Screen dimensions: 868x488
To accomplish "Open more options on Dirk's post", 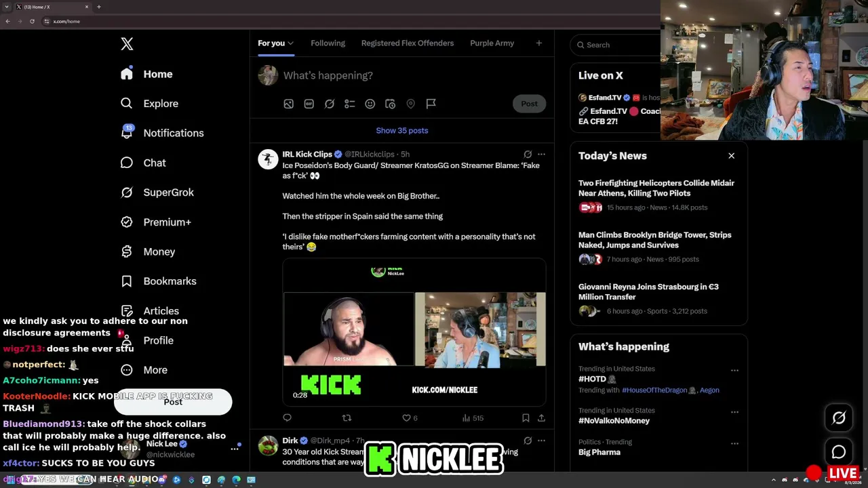I will tap(541, 441).
